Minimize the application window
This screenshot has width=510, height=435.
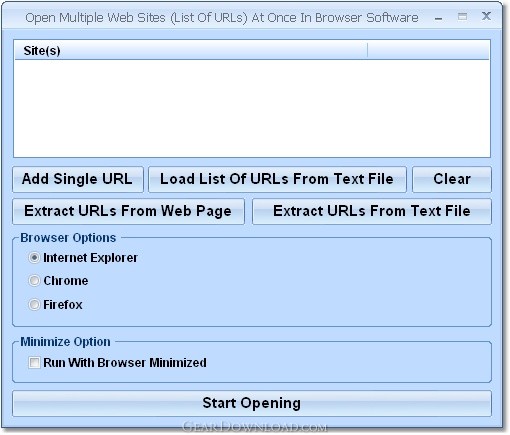tap(439, 17)
